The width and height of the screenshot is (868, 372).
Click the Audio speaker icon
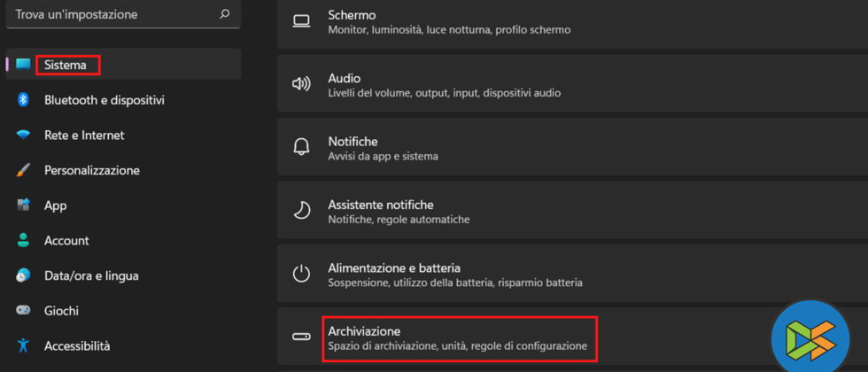(x=302, y=84)
